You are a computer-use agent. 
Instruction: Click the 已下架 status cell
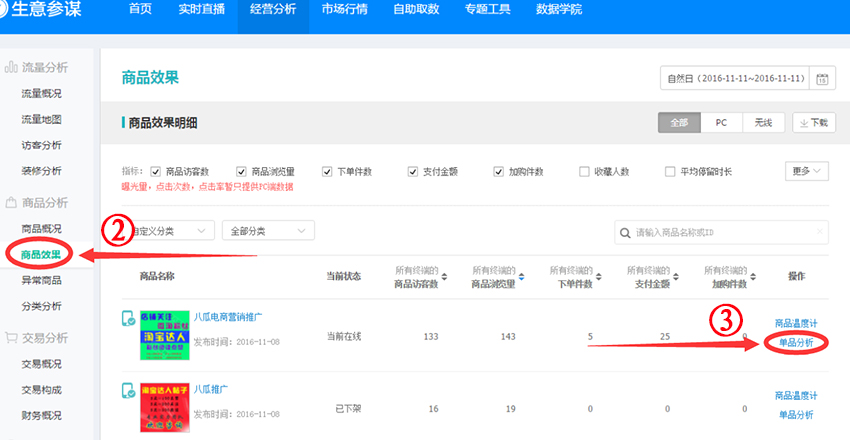pos(349,409)
